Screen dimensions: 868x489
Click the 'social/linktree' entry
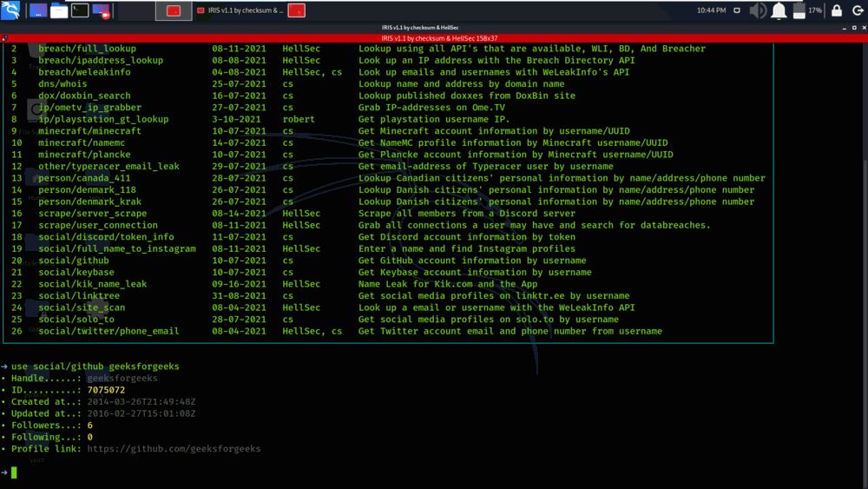click(79, 295)
